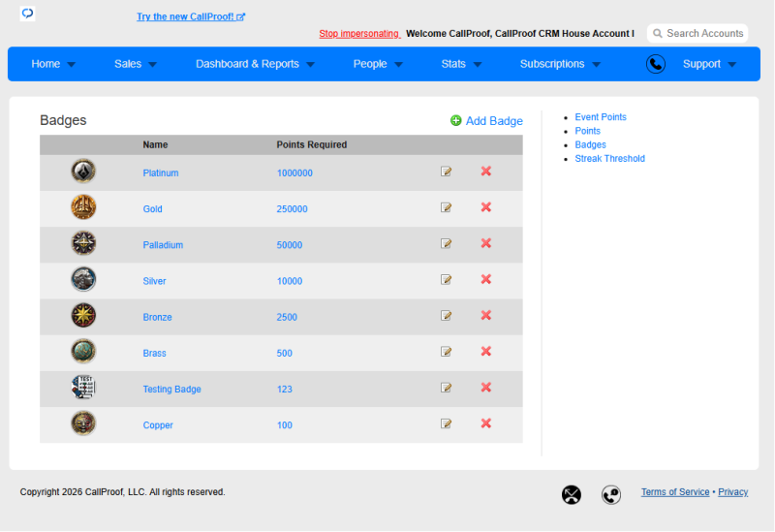Click the Palladium badge name
The height and width of the screenshot is (532, 775).
(x=163, y=245)
